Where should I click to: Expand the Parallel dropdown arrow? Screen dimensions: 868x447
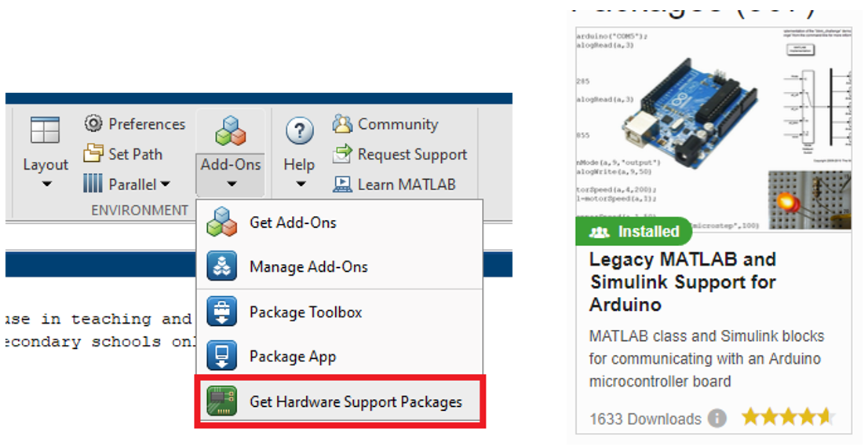pyautogui.click(x=165, y=184)
